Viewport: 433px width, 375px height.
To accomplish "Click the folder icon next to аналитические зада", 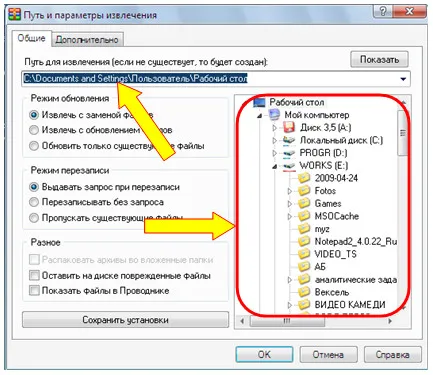I will click(304, 279).
